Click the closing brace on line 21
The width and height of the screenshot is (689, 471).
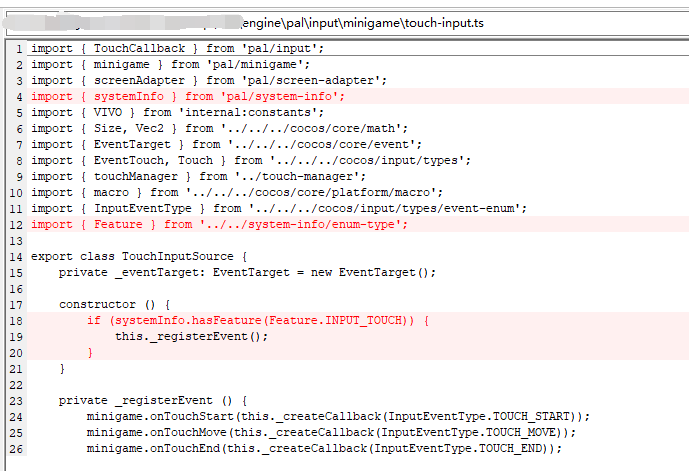point(62,369)
